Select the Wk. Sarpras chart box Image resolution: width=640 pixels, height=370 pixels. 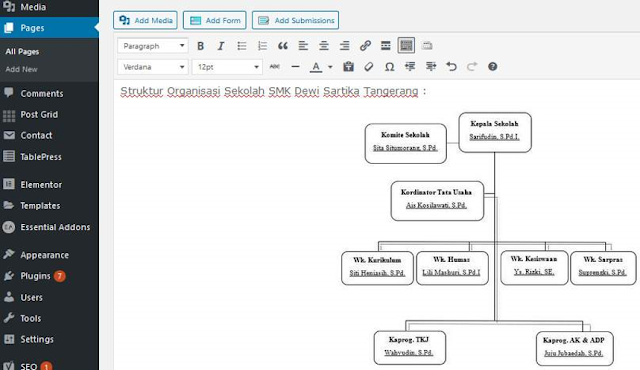(603, 268)
